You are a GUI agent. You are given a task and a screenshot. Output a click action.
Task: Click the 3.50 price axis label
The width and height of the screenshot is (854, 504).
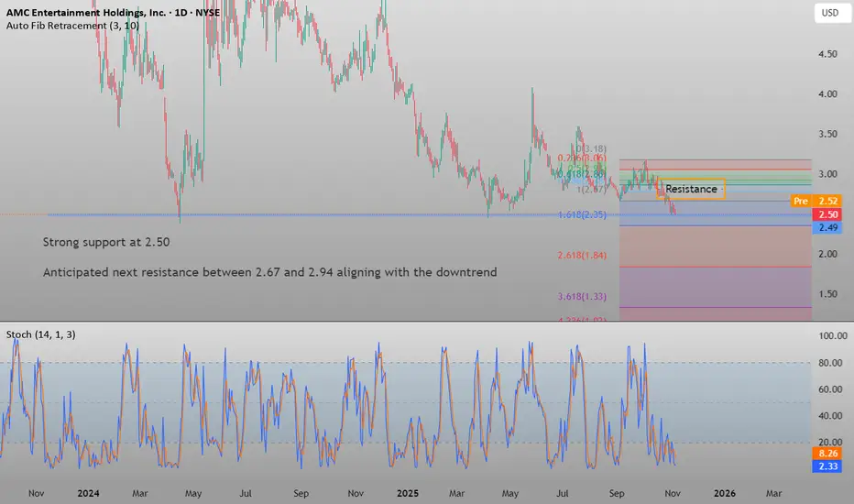[x=827, y=134]
